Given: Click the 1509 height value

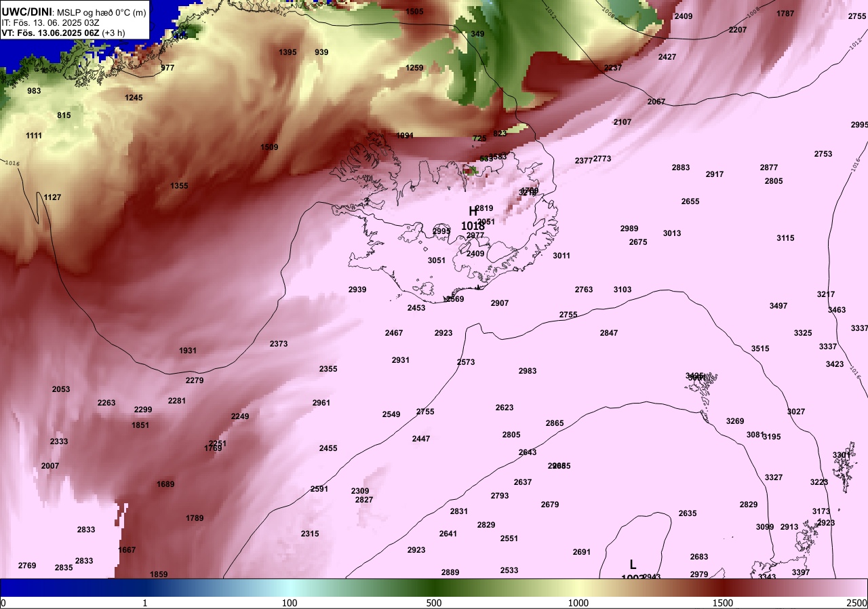Looking at the screenshot, I should [x=269, y=147].
